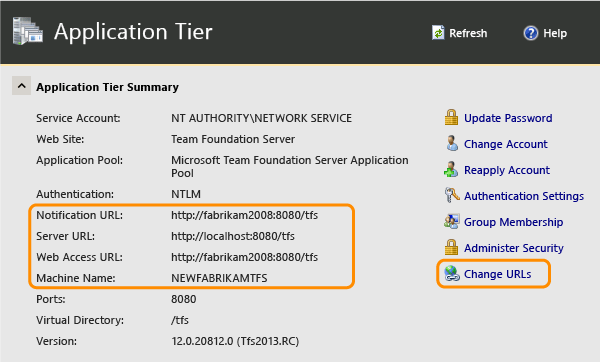Click the Reapply Account user icon

451,170
